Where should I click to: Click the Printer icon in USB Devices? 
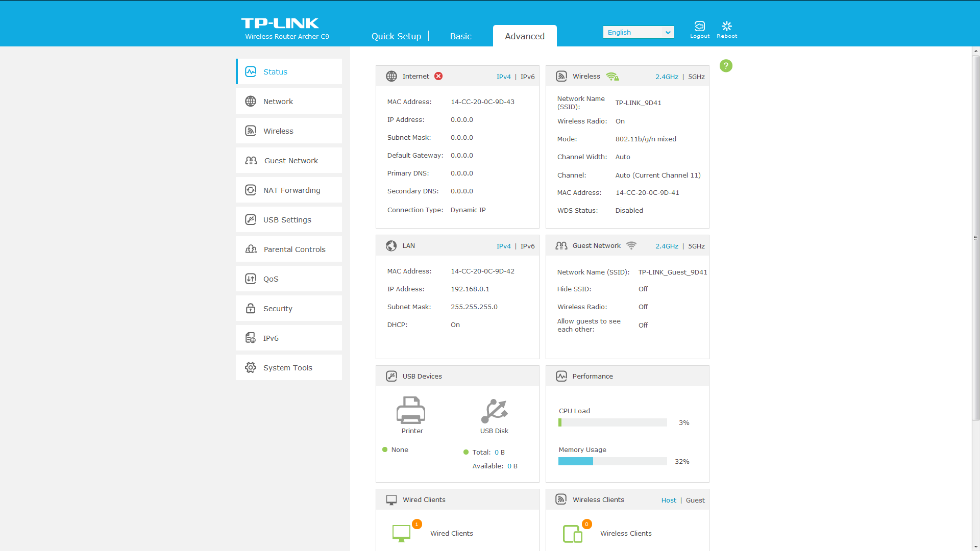(x=411, y=410)
